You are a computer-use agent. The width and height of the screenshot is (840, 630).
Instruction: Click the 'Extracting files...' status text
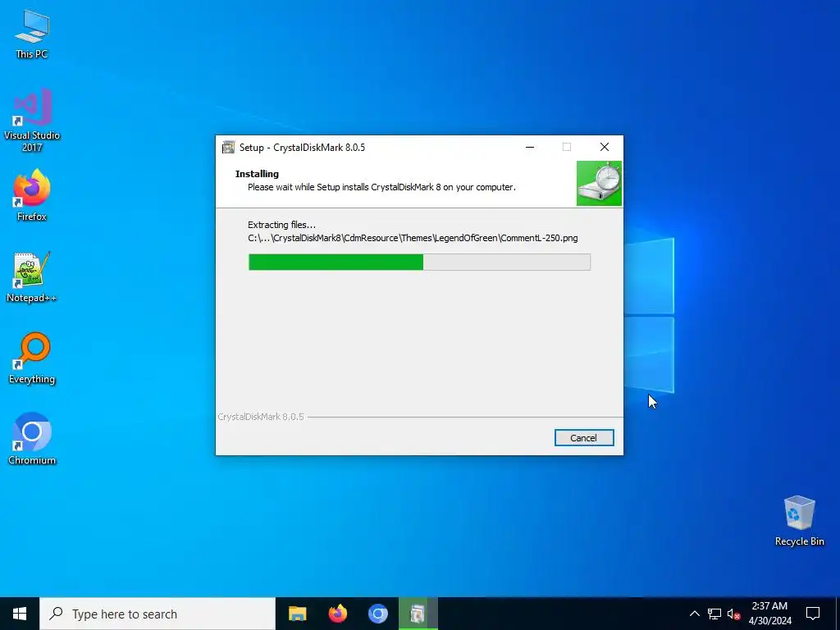(x=282, y=225)
